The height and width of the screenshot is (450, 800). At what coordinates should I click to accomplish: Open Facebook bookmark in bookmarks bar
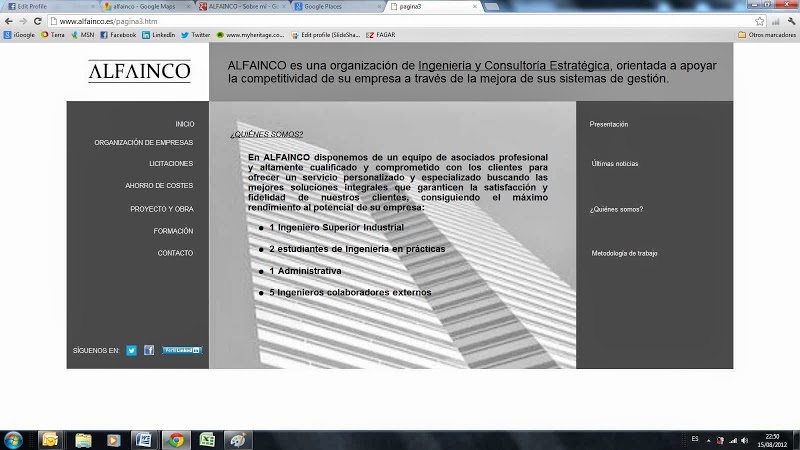(118, 35)
